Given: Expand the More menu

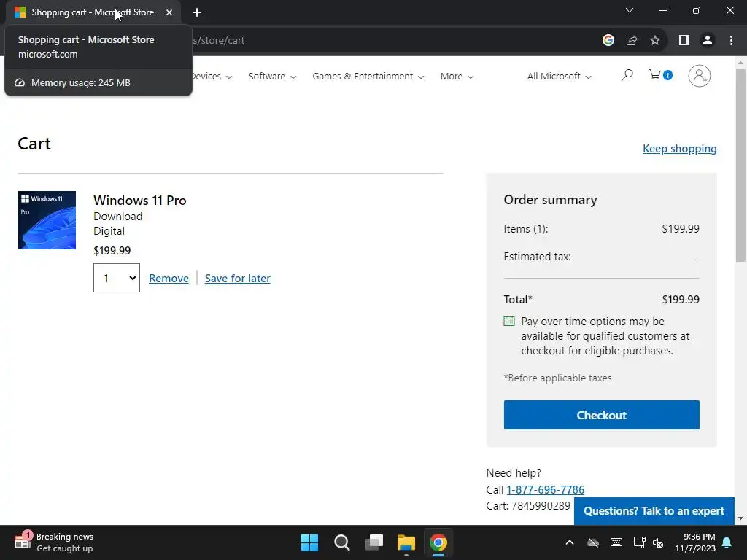Looking at the screenshot, I should tap(457, 76).
